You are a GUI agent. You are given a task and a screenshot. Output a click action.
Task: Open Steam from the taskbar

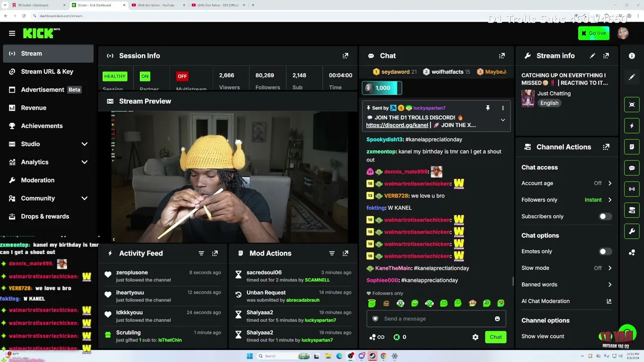tap(372, 356)
